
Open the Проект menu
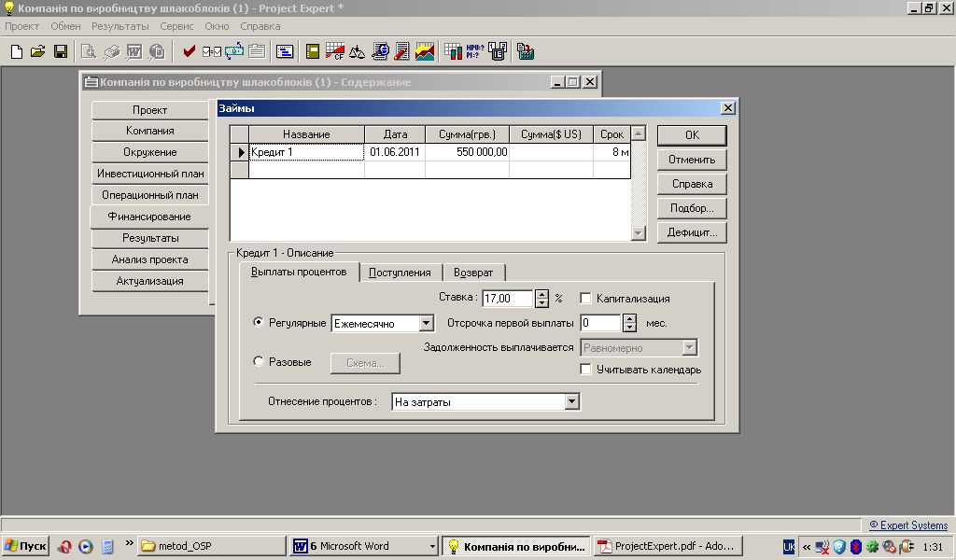pos(22,26)
